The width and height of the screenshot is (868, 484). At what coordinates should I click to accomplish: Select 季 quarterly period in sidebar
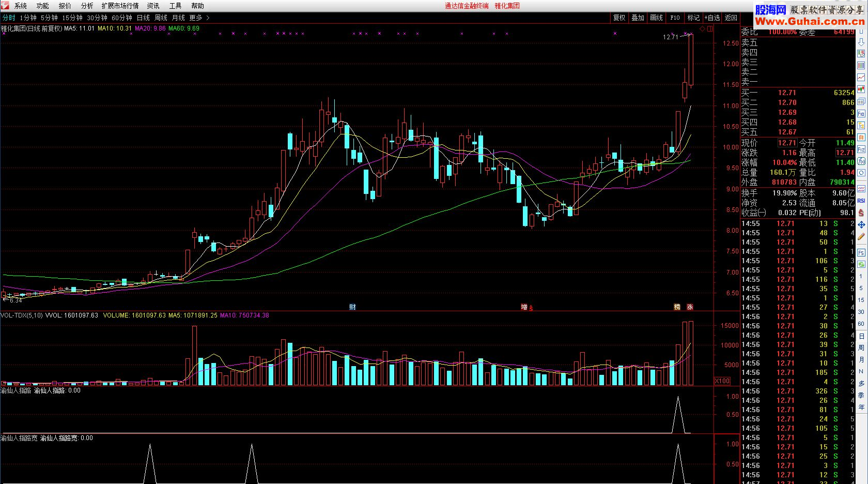(861, 396)
